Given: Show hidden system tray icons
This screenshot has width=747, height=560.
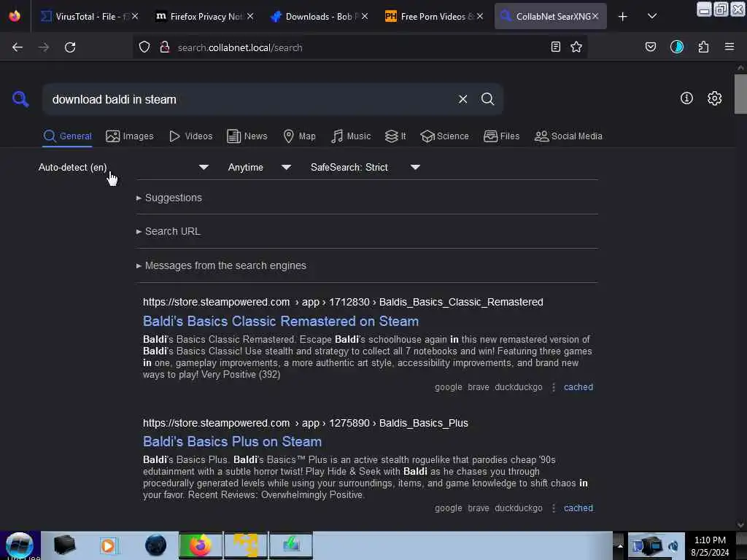Looking at the screenshot, I should point(619,545).
